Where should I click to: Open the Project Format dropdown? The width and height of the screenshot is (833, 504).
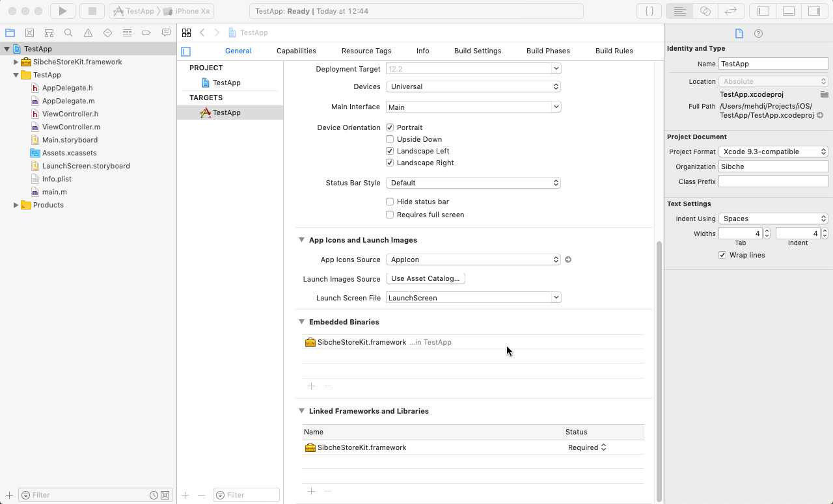pyautogui.click(x=773, y=152)
